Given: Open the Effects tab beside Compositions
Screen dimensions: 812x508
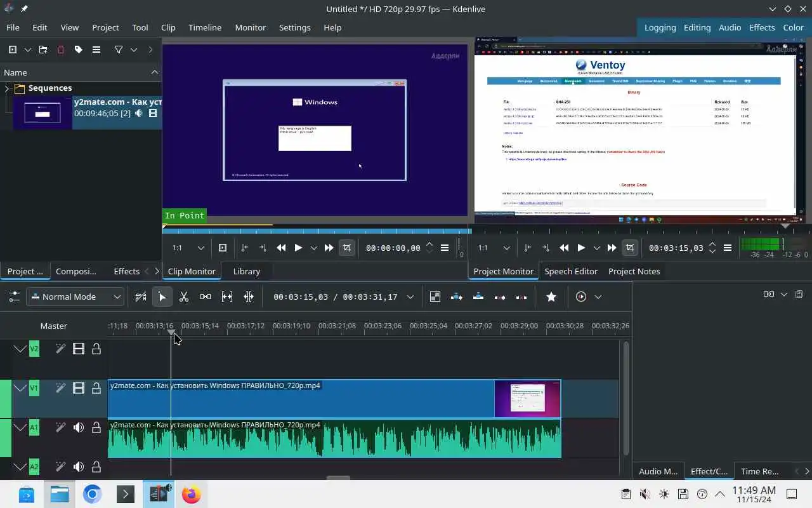Looking at the screenshot, I should click(126, 271).
